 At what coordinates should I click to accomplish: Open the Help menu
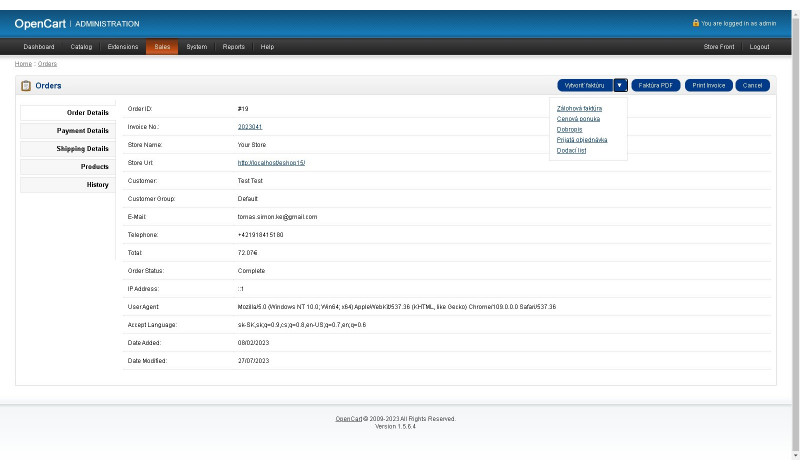[x=267, y=46]
